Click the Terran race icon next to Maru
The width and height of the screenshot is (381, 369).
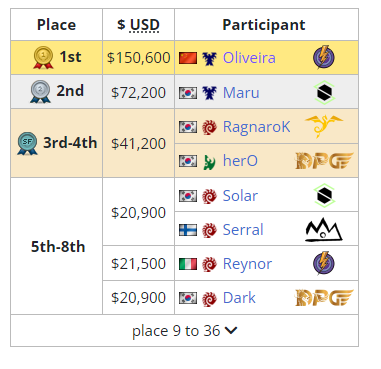pos(209,93)
